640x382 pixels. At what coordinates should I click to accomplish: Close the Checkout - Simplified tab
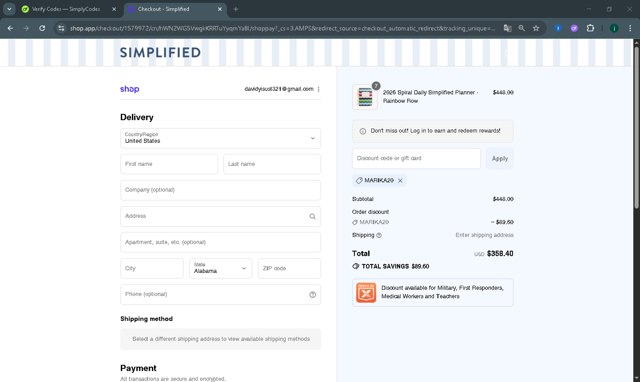click(220, 9)
